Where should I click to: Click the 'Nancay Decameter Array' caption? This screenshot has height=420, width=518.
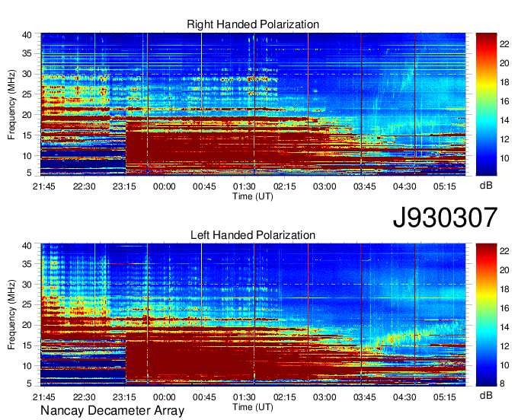pyautogui.click(x=112, y=411)
